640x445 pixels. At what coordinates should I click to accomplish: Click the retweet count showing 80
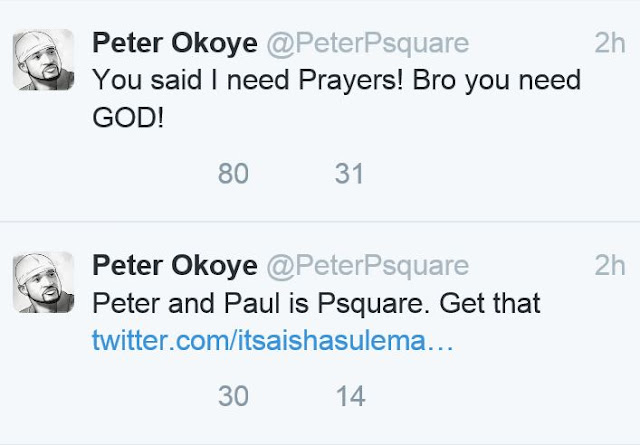point(233,174)
